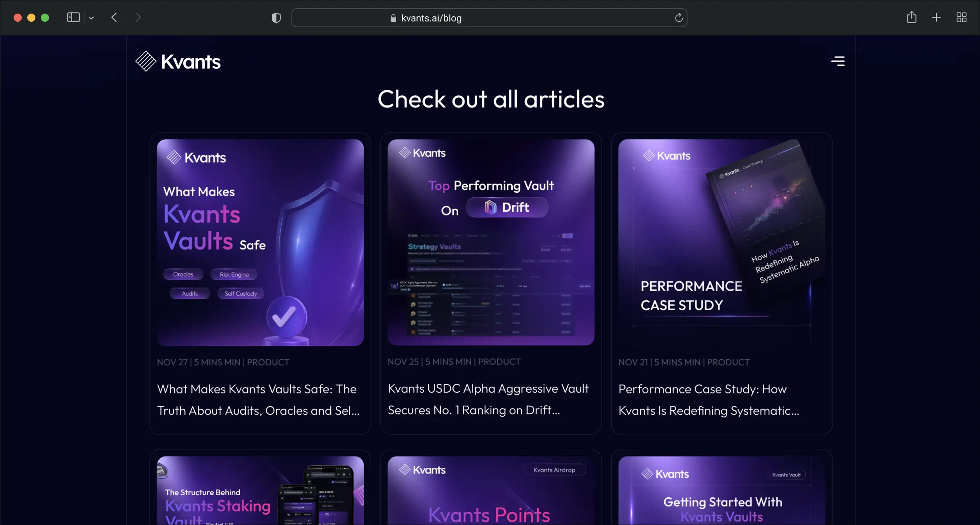Open article title 'Performance Case Study: How Kvants Is...'
This screenshot has width=980, height=525.
tap(709, 400)
